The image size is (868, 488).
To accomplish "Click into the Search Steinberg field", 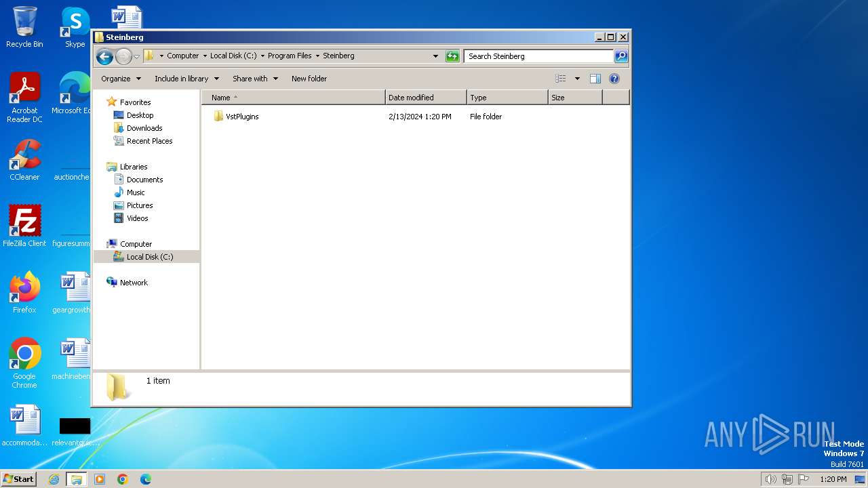I will pos(539,56).
